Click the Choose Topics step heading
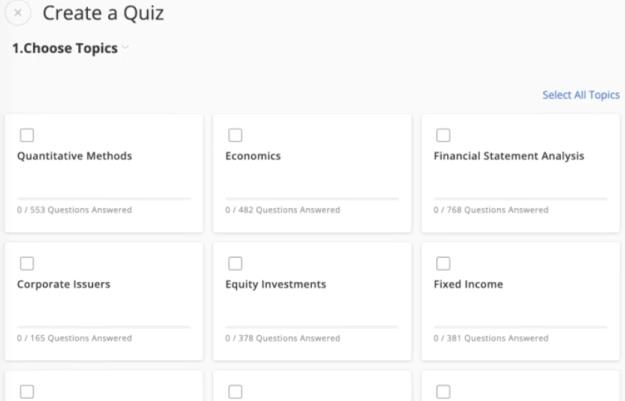The height and width of the screenshot is (401, 625). click(64, 48)
